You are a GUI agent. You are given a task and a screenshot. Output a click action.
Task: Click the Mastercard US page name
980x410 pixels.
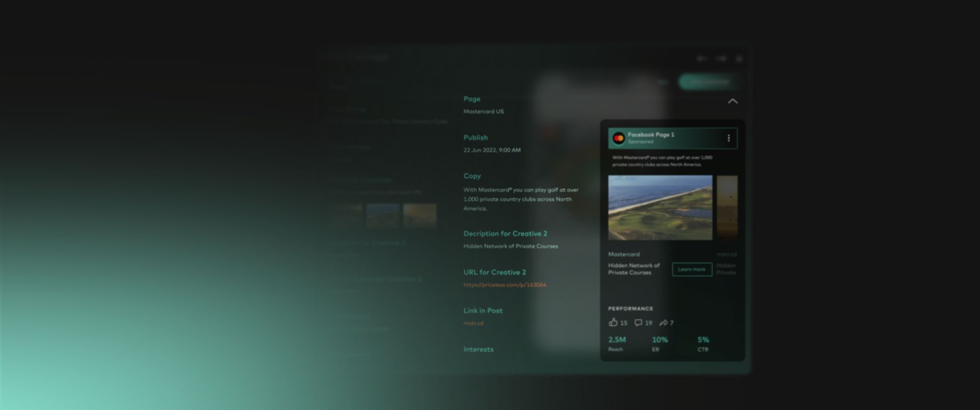click(x=484, y=112)
